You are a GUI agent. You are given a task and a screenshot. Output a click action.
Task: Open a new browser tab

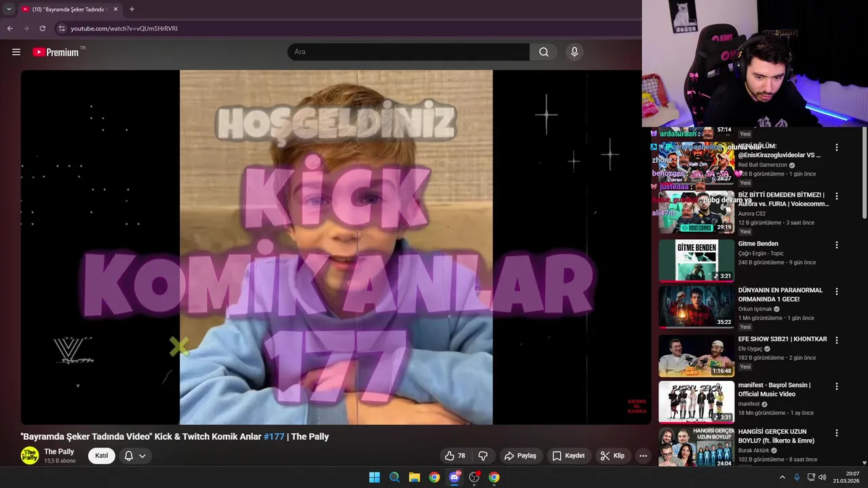[x=132, y=9]
